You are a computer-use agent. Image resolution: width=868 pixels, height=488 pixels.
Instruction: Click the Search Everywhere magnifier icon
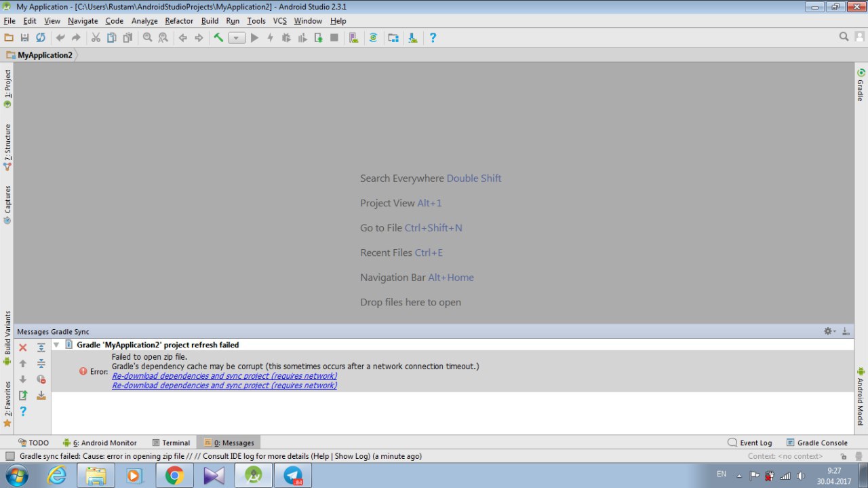[x=844, y=37]
